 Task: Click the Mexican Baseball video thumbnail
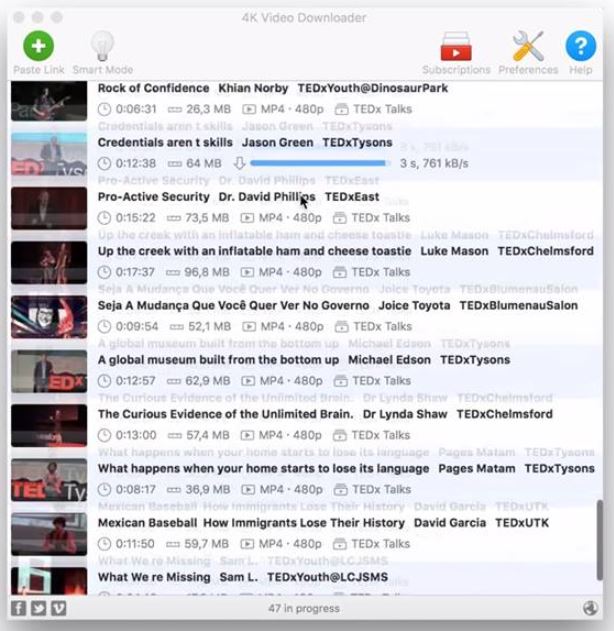[48, 534]
